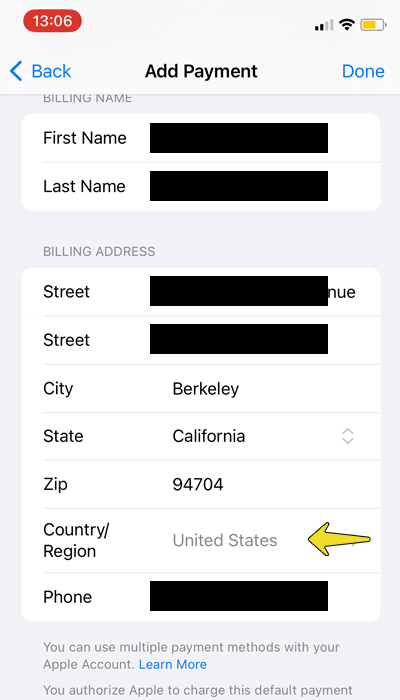Select California in the State row

(208, 436)
